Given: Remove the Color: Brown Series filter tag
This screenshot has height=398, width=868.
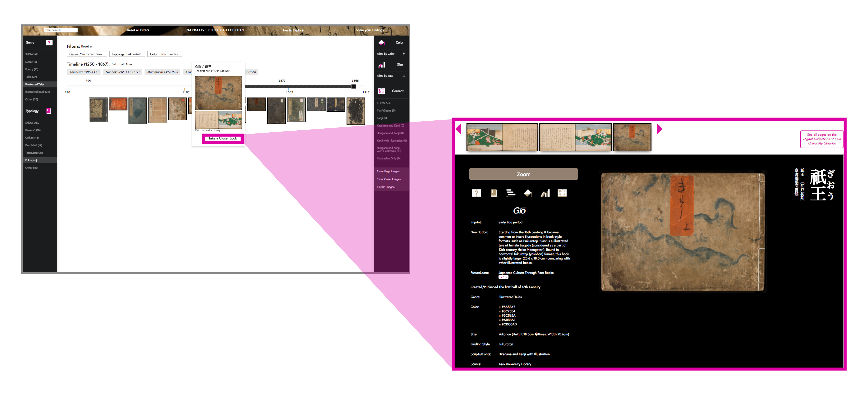Looking at the screenshot, I should [165, 54].
